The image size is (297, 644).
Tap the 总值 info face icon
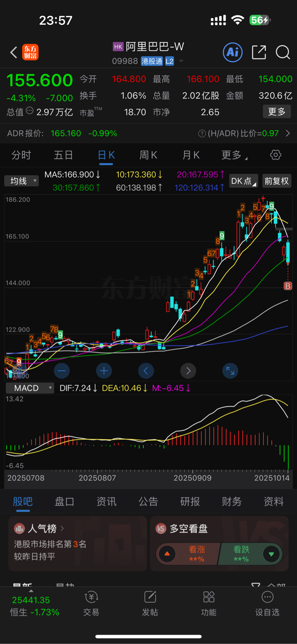(30, 111)
